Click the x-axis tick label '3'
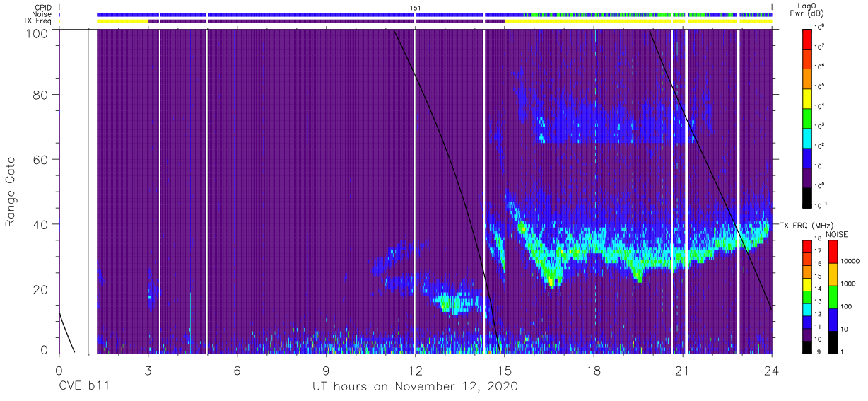The image size is (868, 401). tap(148, 371)
